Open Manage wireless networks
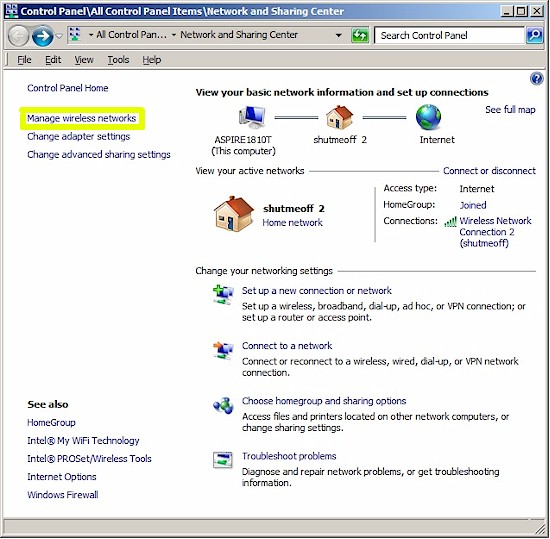 [81, 118]
